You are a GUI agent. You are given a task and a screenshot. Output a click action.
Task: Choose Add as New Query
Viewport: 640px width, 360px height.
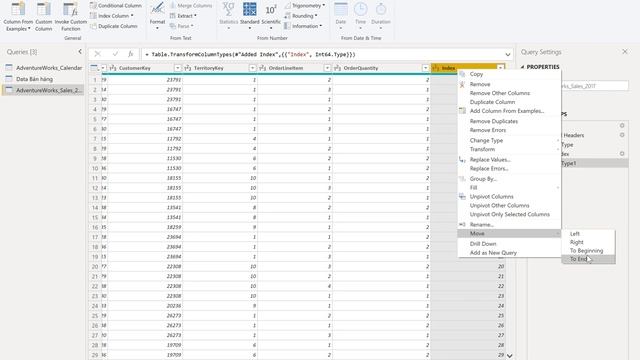point(509,253)
